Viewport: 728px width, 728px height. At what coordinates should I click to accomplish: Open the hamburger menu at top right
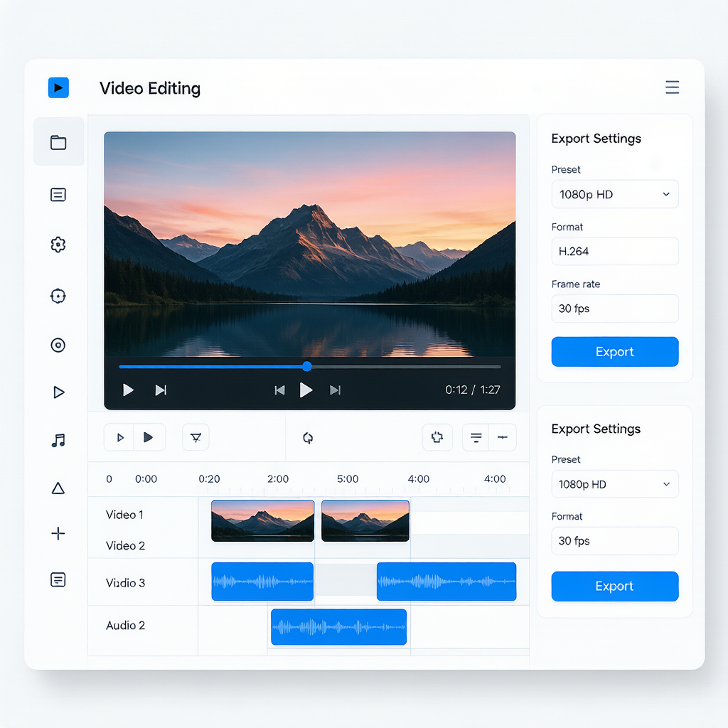pos(672,87)
